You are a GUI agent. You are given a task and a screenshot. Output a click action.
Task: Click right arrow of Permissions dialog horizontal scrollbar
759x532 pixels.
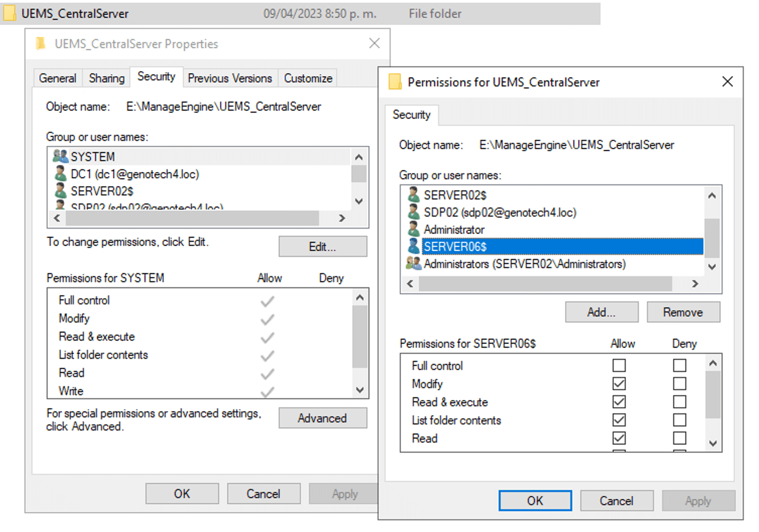695,284
